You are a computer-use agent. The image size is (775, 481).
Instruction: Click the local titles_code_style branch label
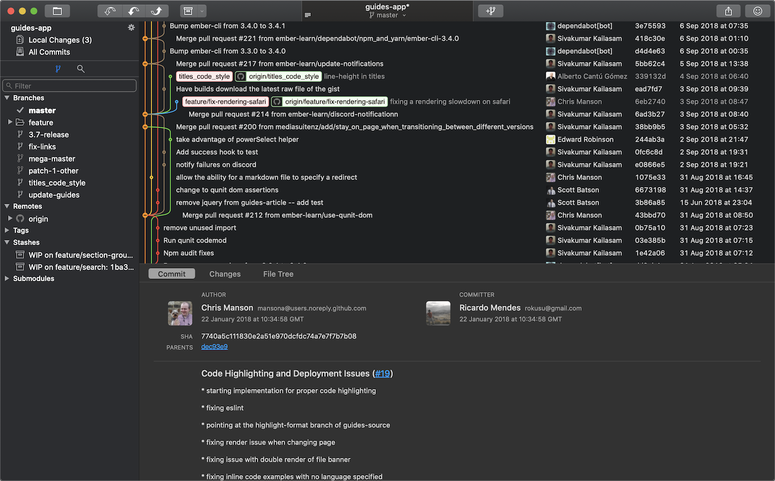tap(204, 76)
